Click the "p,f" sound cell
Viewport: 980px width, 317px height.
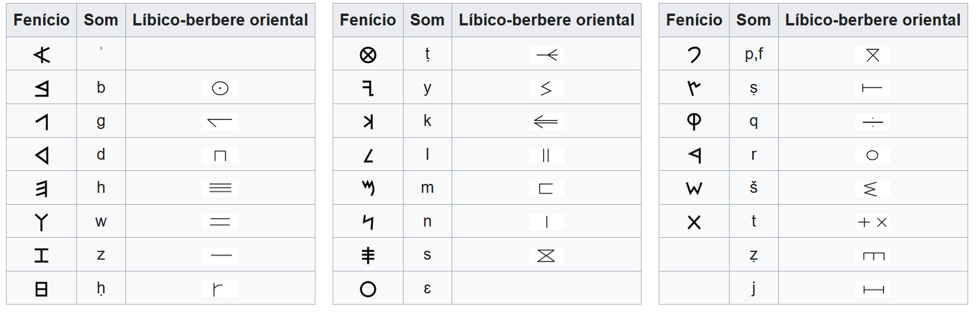click(x=753, y=54)
